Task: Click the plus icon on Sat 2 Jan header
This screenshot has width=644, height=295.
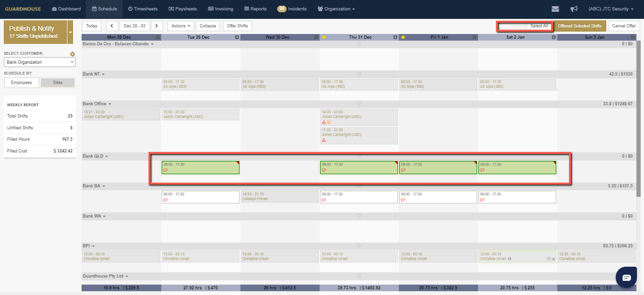Action: (x=554, y=37)
